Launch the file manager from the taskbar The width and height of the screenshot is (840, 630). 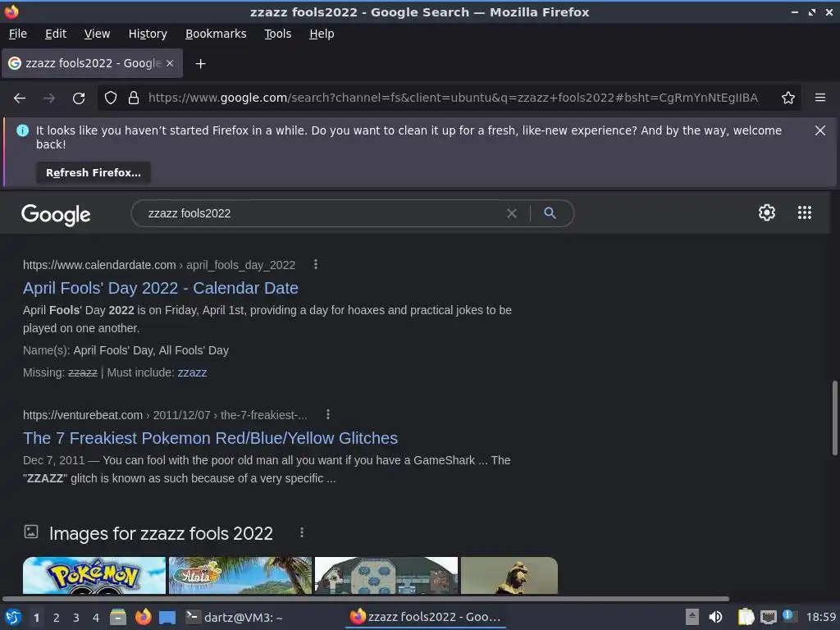pyautogui.click(x=118, y=617)
